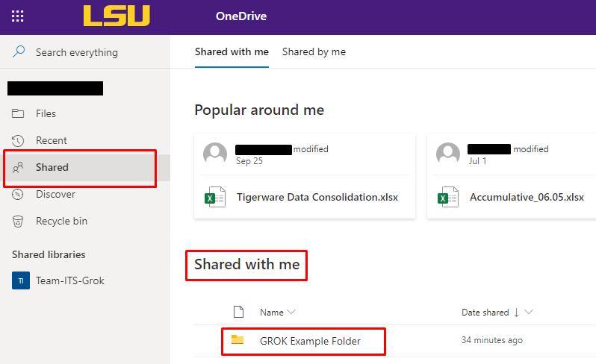The image size is (596, 364).
Task: Open Accumulative_06.05.xlsx
Action: pyautogui.click(x=527, y=198)
